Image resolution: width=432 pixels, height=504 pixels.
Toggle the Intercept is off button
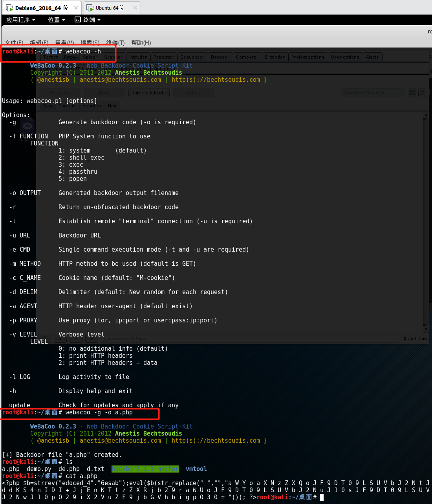(x=149, y=93)
